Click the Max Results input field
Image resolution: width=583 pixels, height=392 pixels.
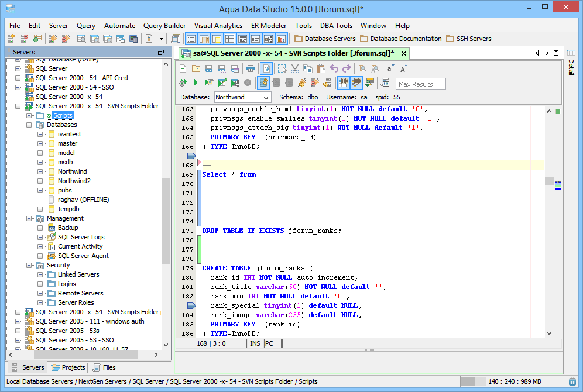click(x=420, y=84)
